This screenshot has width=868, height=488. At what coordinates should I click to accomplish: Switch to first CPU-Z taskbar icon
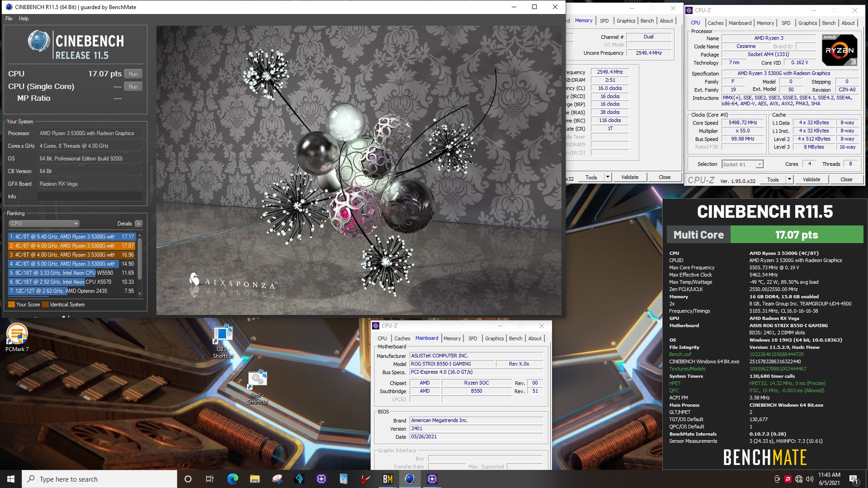321,479
